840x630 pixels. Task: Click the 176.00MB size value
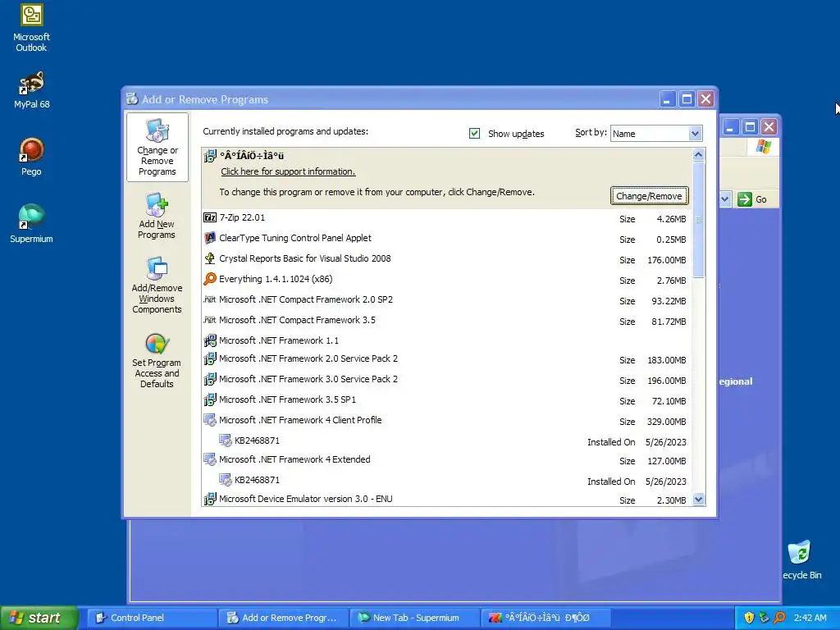(666, 260)
